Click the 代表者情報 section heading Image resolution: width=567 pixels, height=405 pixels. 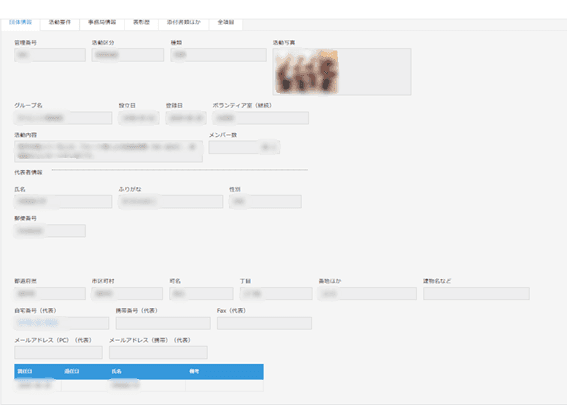pyautogui.click(x=28, y=172)
